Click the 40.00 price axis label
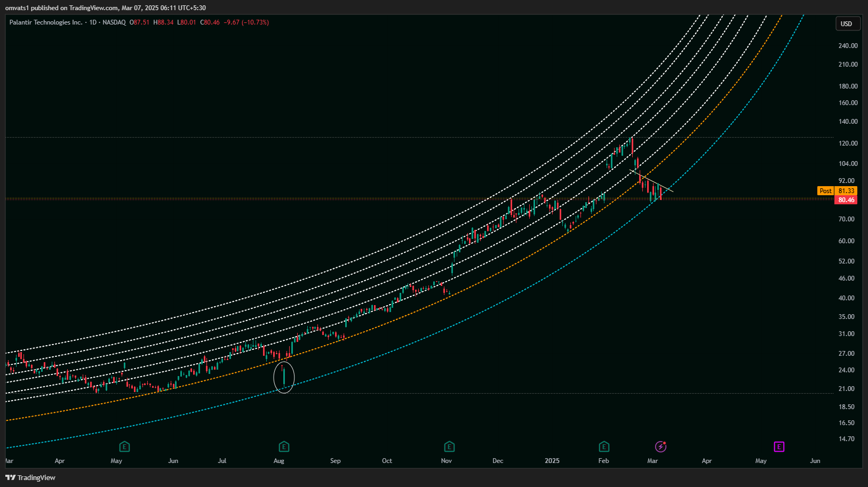 [x=847, y=298]
